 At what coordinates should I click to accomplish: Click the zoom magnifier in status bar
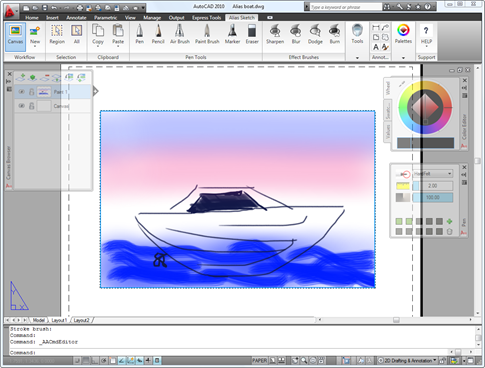pyautogui.click(x=304, y=360)
